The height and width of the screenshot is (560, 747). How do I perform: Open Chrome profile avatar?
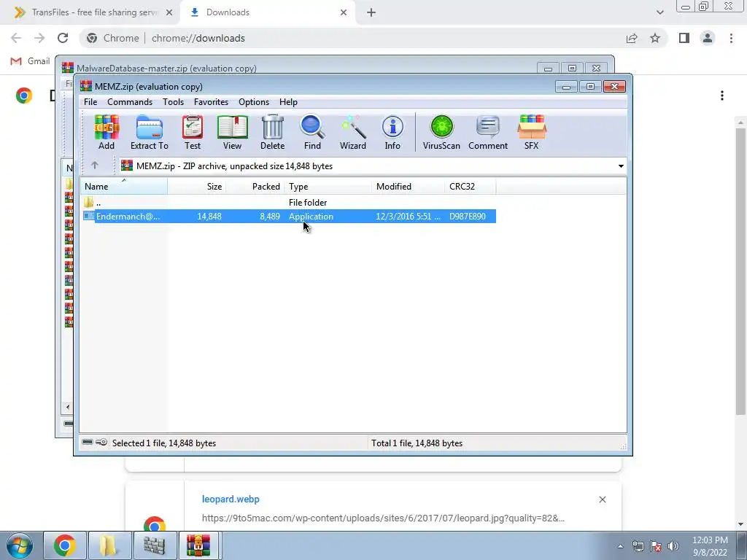click(x=708, y=38)
